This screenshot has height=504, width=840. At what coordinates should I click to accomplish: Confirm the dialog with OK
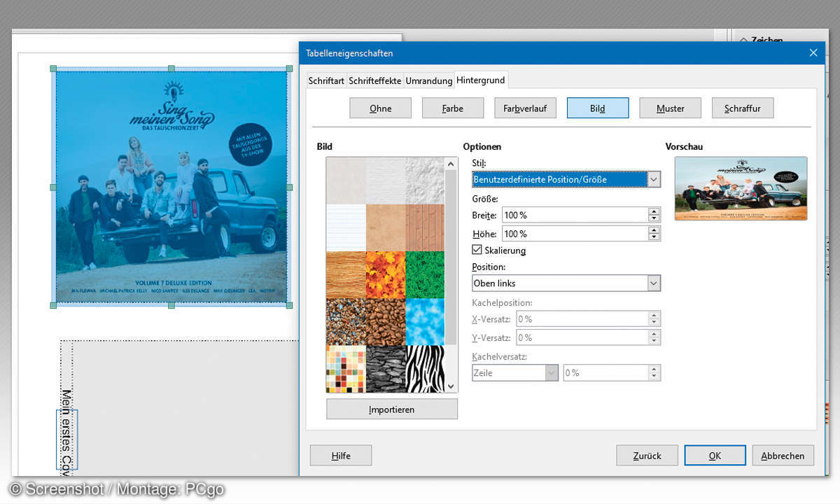coord(715,456)
